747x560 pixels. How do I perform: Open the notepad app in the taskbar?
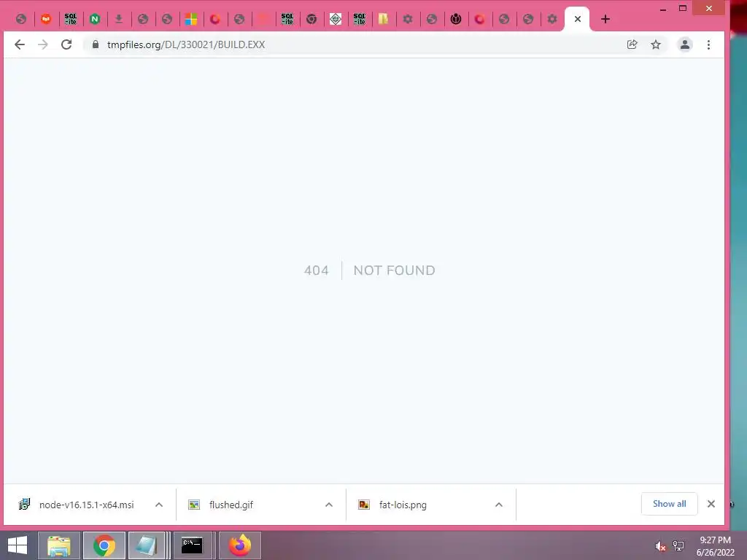(x=147, y=545)
